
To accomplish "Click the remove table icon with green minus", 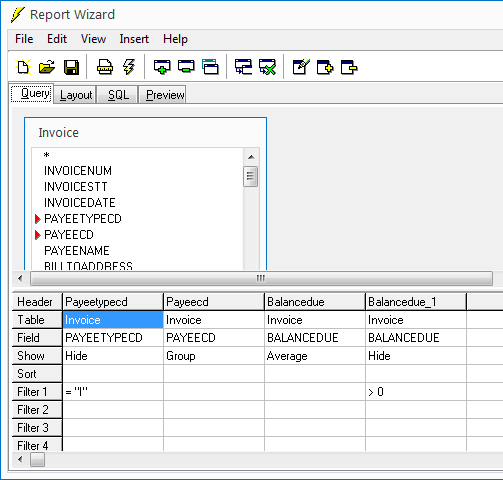I will [186, 67].
